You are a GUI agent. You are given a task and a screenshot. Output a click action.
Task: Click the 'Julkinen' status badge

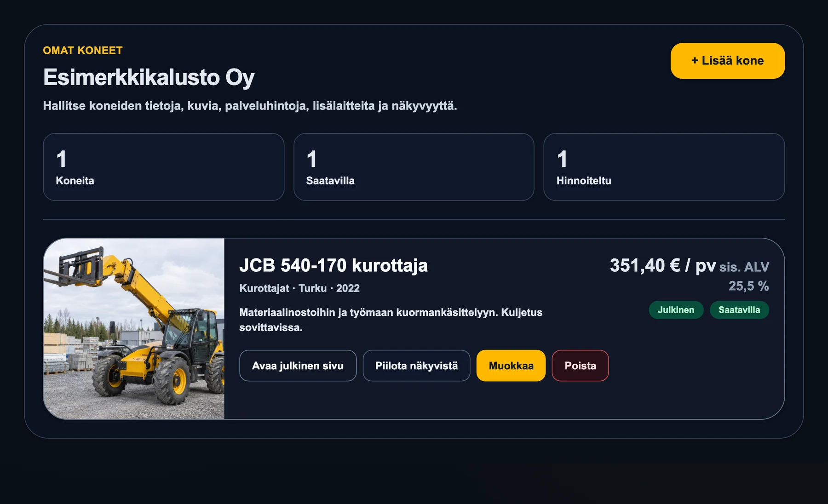(676, 310)
